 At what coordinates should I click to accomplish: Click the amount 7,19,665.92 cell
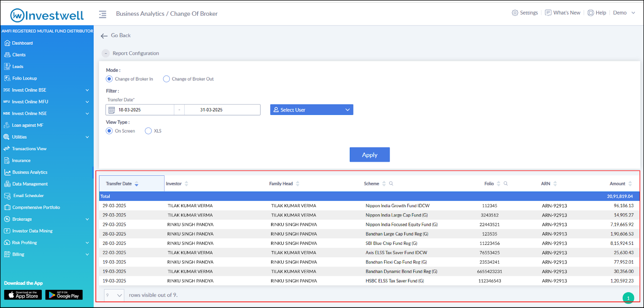pos(622,225)
